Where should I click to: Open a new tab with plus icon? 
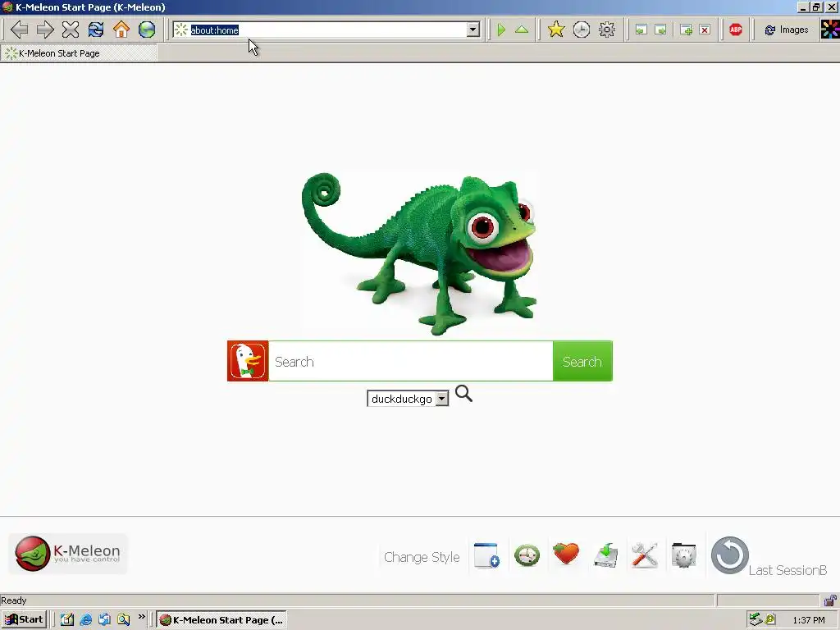686,30
